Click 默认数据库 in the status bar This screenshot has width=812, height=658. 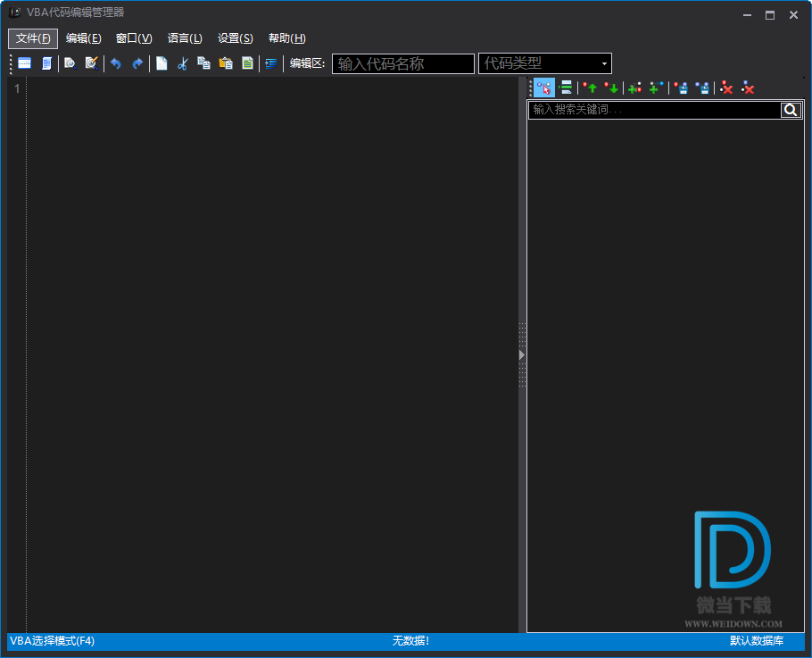(757, 641)
